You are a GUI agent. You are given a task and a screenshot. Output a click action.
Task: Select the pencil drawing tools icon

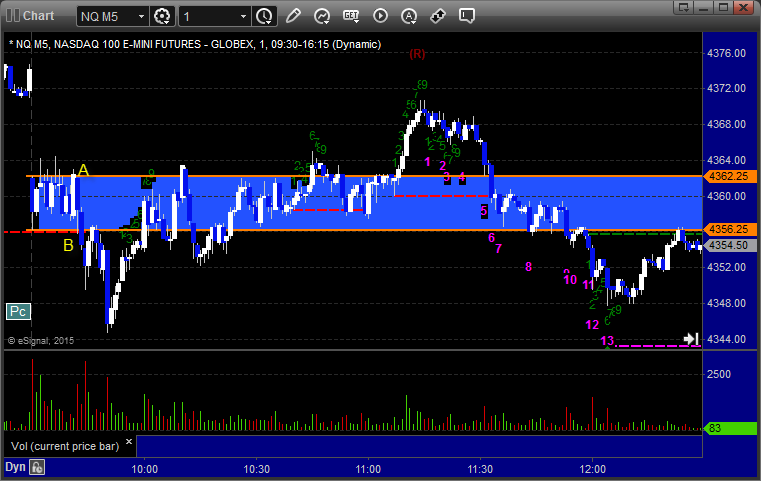(293, 16)
